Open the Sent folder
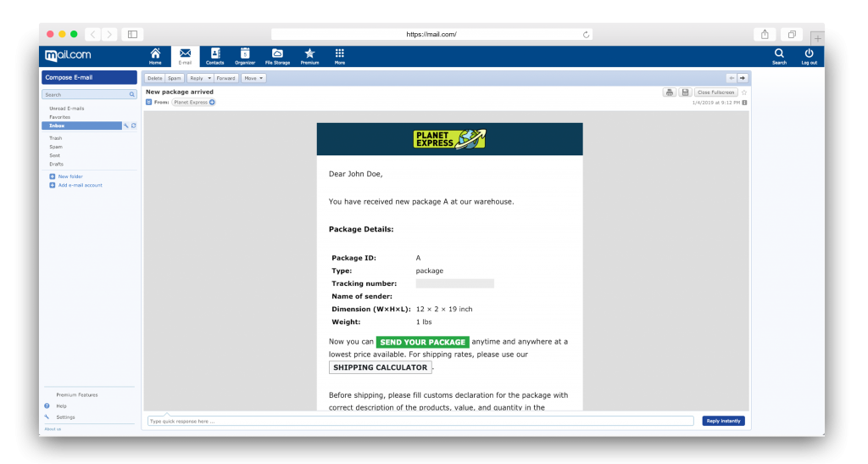Screen dimensions: 868x464 (55, 155)
